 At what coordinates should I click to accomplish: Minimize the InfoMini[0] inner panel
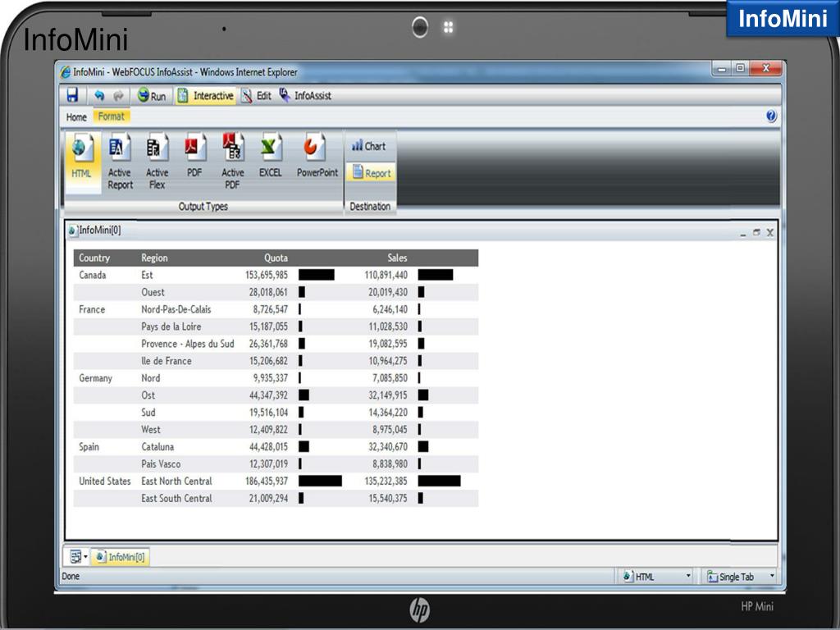[742, 232]
